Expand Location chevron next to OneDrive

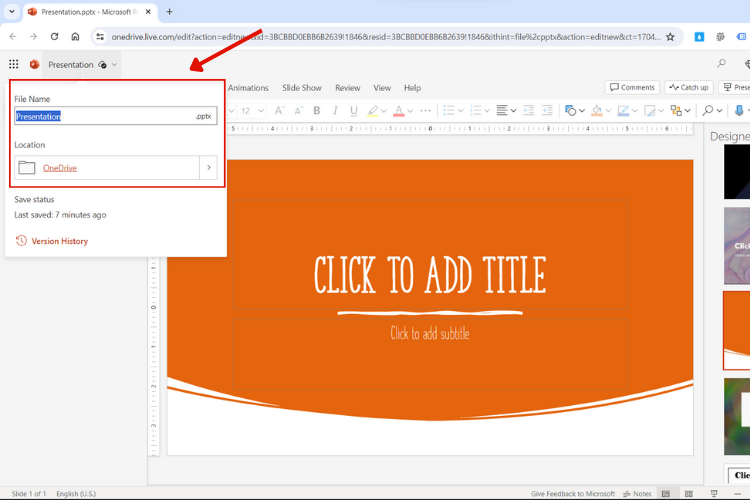coord(209,167)
